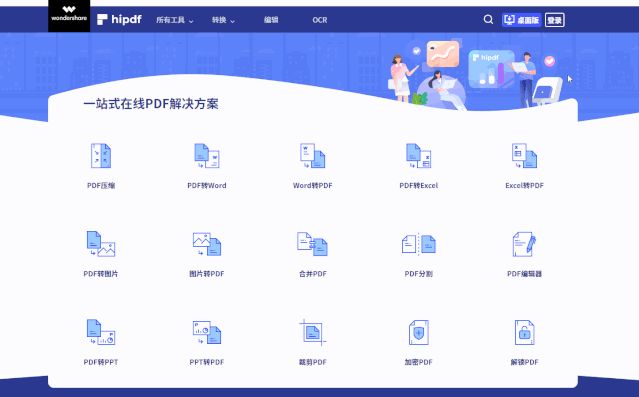This screenshot has width=639, height=397.
Task: Click the 图片转PDF text label
Action: [x=207, y=274]
